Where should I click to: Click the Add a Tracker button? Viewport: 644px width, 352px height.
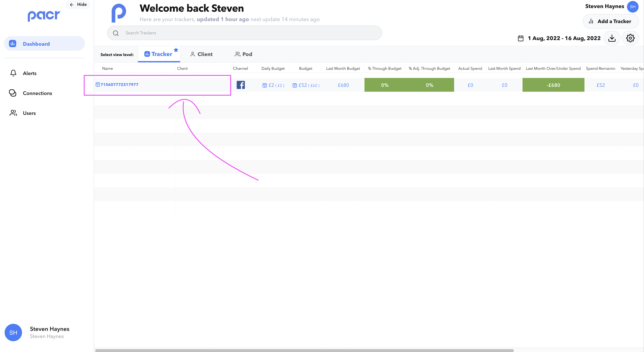coord(610,21)
